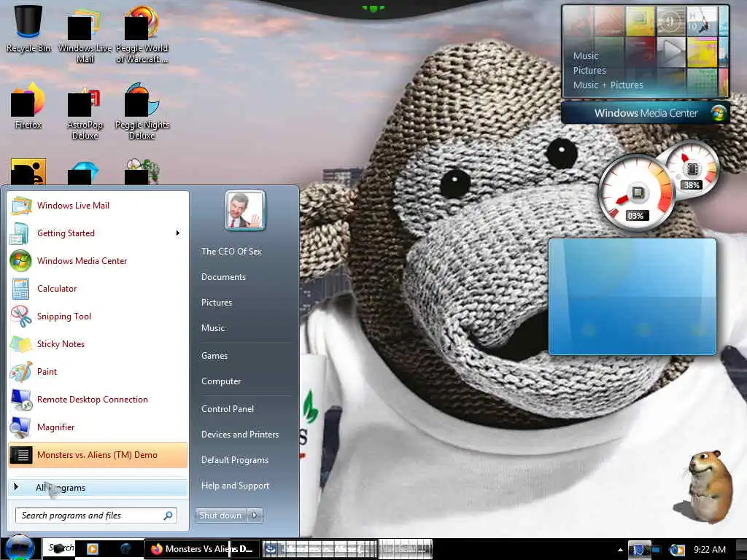Open Help and Support
747x560 pixels.
click(x=236, y=486)
